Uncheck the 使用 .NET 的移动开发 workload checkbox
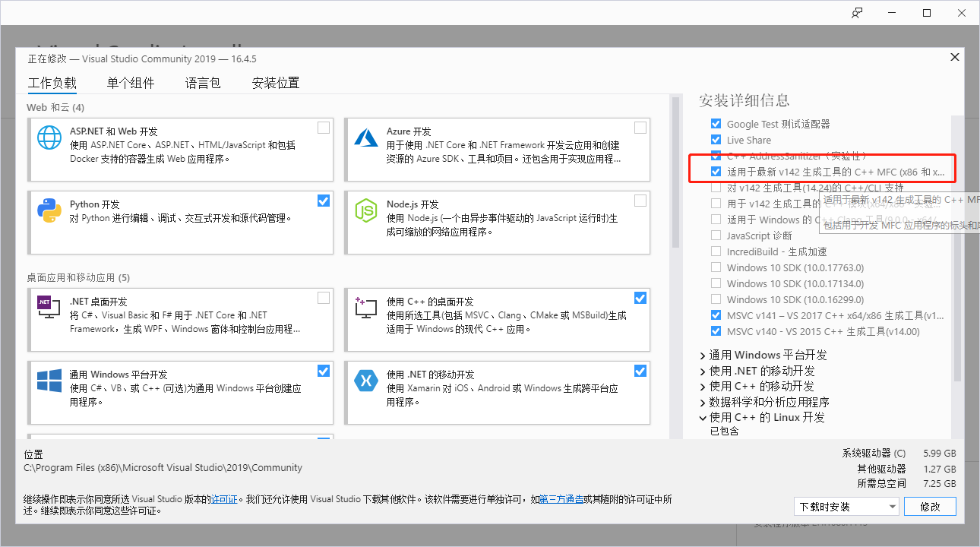The width and height of the screenshot is (980, 547). pyautogui.click(x=640, y=371)
